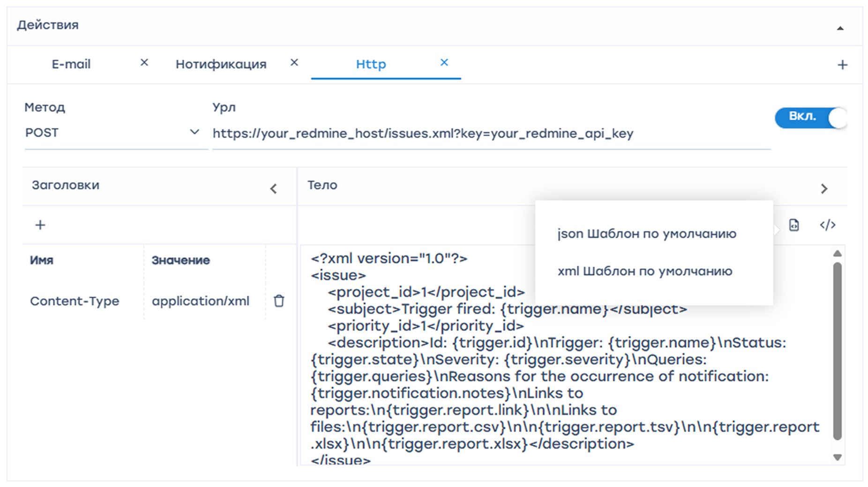868x487 pixels.
Task: Close the Http action tab
Action: pyautogui.click(x=444, y=63)
